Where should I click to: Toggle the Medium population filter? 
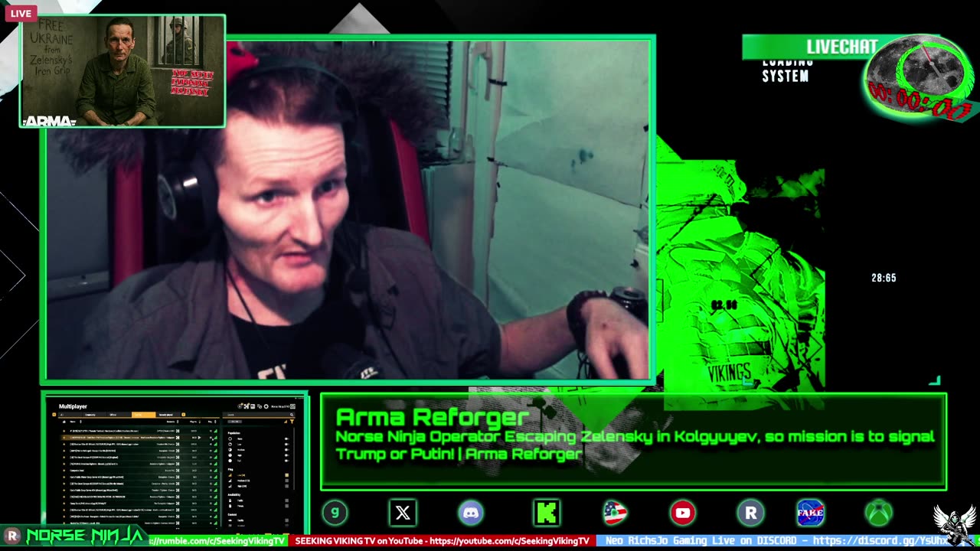coord(287,450)
